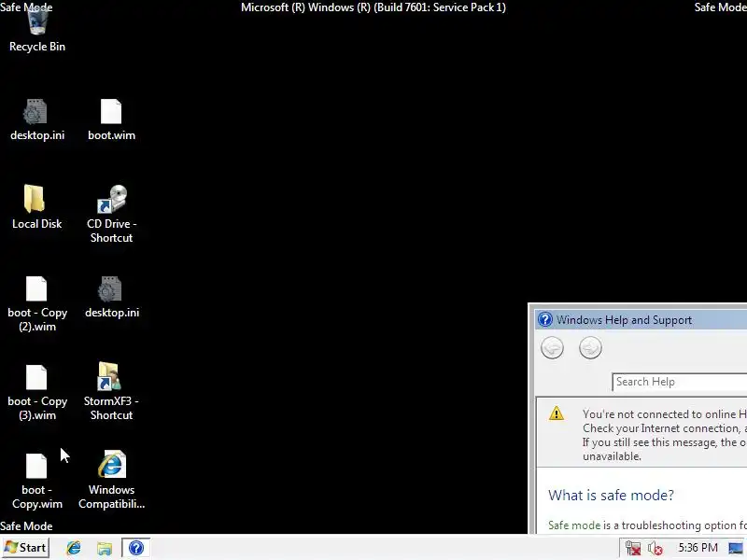Select StormXF3 - Shortcut icon
747x560 pixels.
pyautogui.click(x=111, y=391)
